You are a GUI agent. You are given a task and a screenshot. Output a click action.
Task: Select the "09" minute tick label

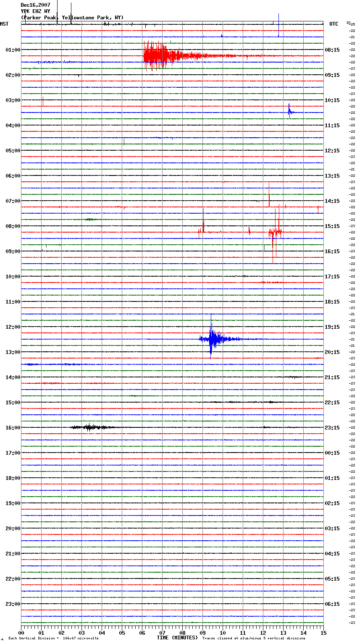202,633
